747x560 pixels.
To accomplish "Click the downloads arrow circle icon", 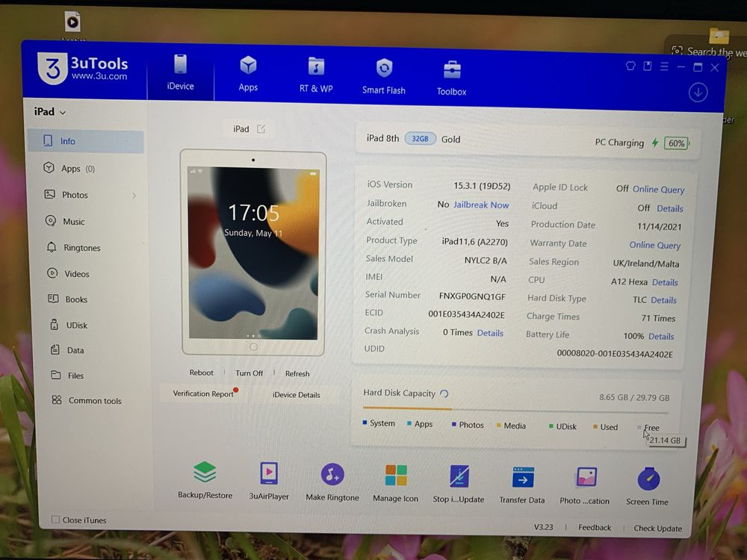I will 698,93.
